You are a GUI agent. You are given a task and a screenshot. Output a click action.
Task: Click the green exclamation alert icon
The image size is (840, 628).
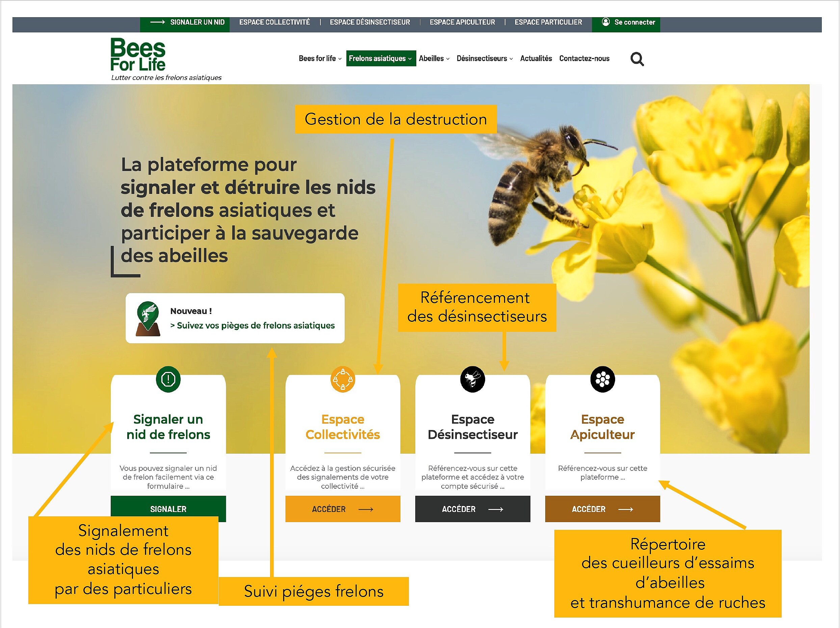168,379
